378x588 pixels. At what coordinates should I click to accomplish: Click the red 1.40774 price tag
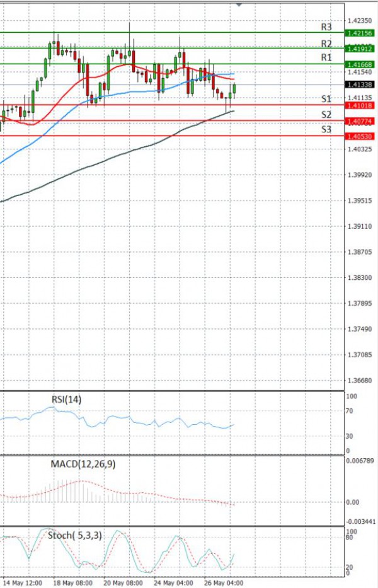360,121
